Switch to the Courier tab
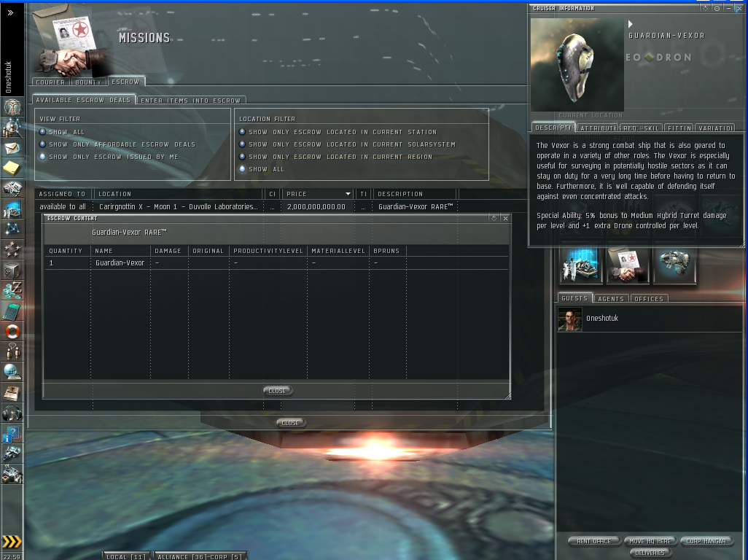 click(50, 82)
